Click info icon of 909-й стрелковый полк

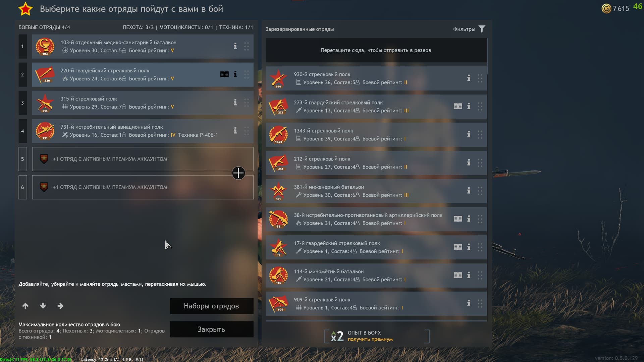(x=469, y=303)
